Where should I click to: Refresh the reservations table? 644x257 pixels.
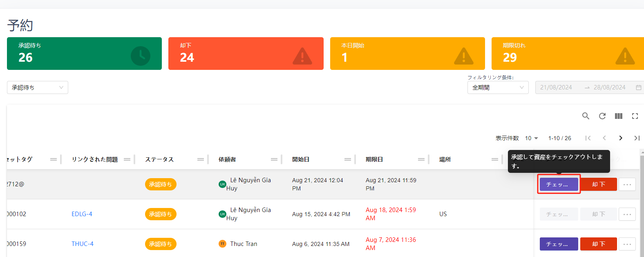click(602, 116)
